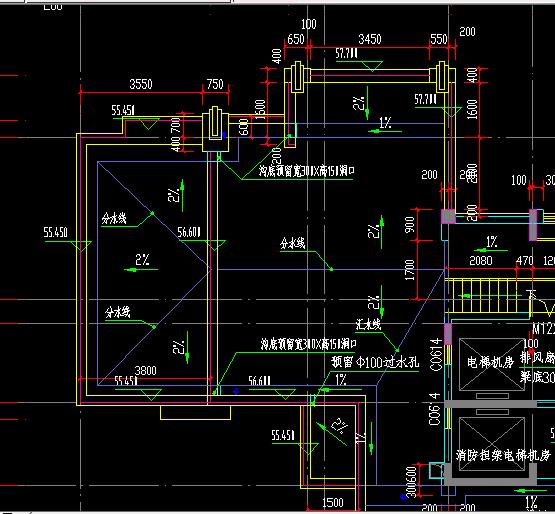Click the 预留 Φ100过水孔 annotation text
The height and width of the screenshot is (514, 555).
375,362
